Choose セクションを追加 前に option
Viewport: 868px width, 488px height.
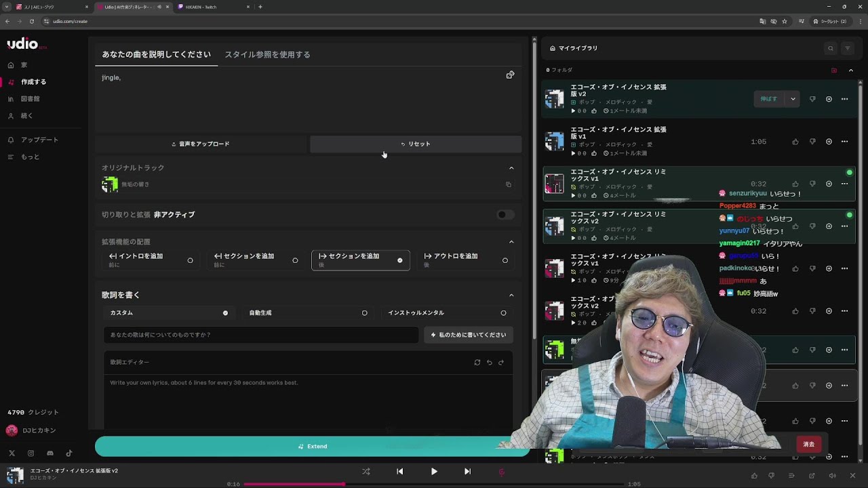[256, 260]
